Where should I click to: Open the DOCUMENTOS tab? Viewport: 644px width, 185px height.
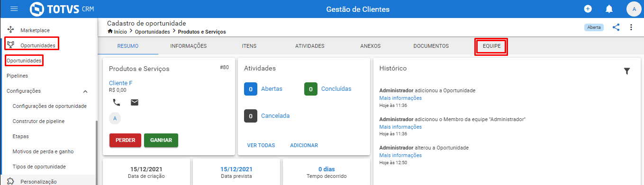431,46
